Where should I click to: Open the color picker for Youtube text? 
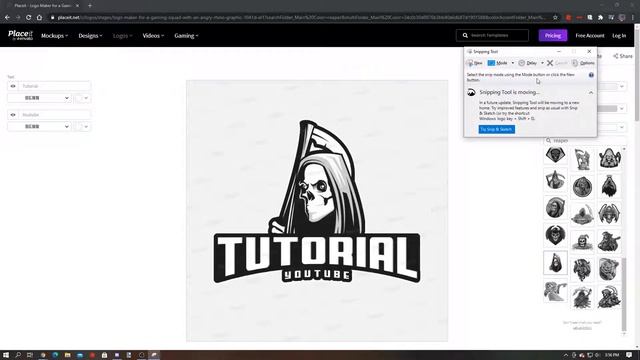click(x=82, y=127)
